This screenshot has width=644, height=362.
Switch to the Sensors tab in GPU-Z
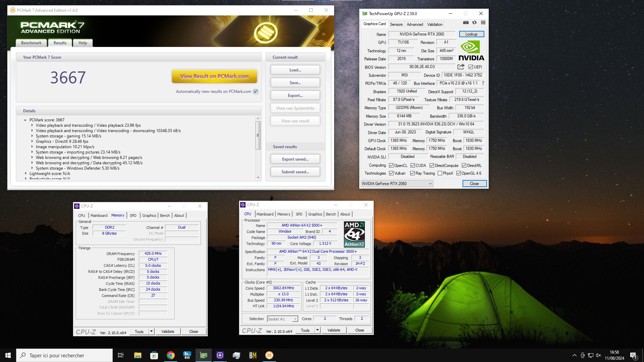[396, 24]
